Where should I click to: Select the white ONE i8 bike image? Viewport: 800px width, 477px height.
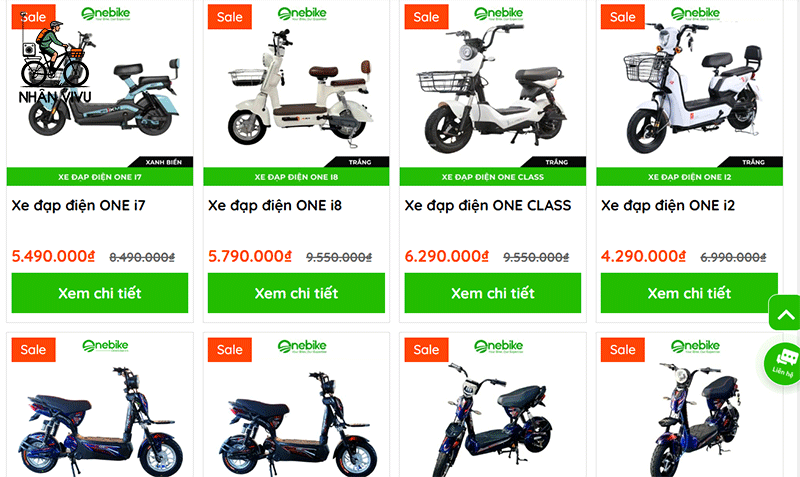click(x=300, y=88)
